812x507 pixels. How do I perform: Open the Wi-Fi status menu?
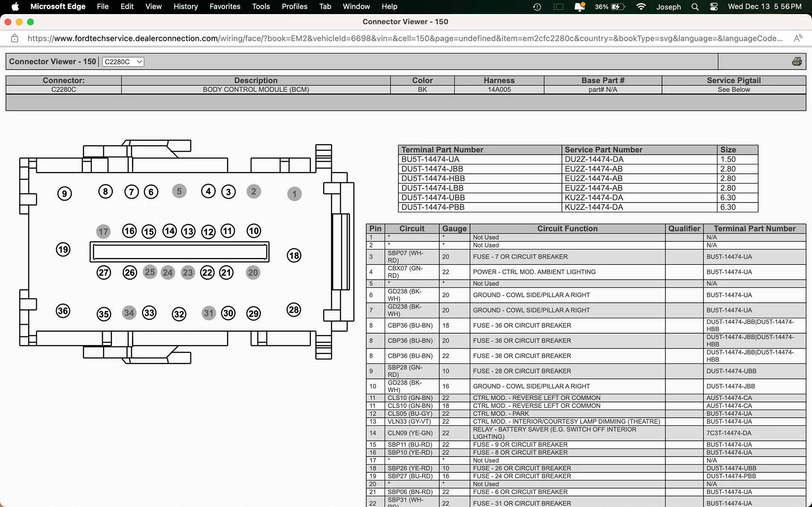click(641, 7)
